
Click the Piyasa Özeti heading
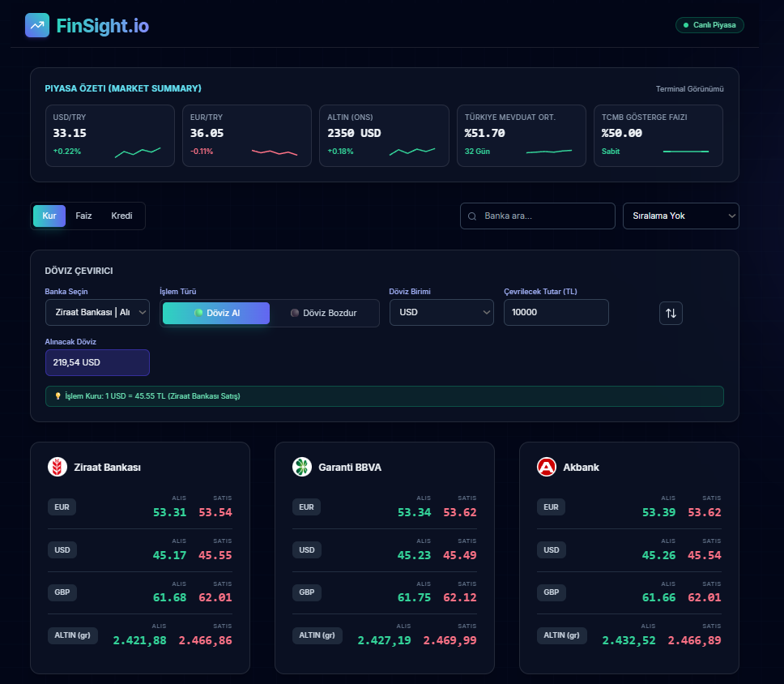pyautogui.click(x=123, y=88)
